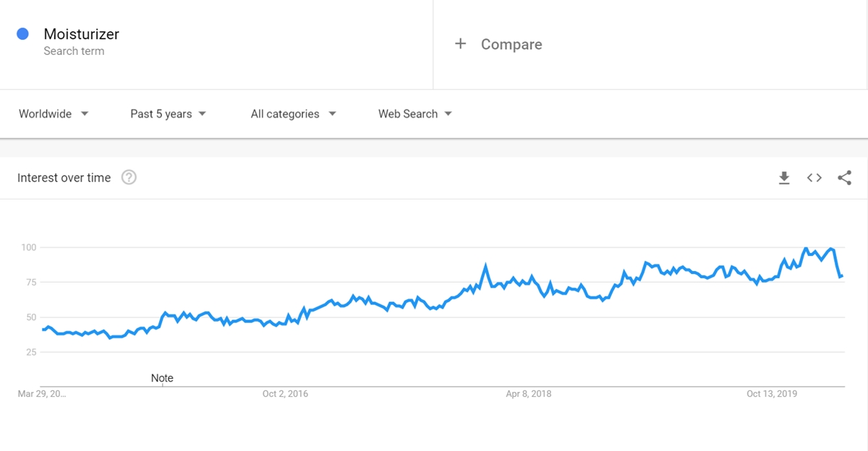Expand the Past 5 years time filter
Viewport: 868px width, 451px height.
pos(168,114)
